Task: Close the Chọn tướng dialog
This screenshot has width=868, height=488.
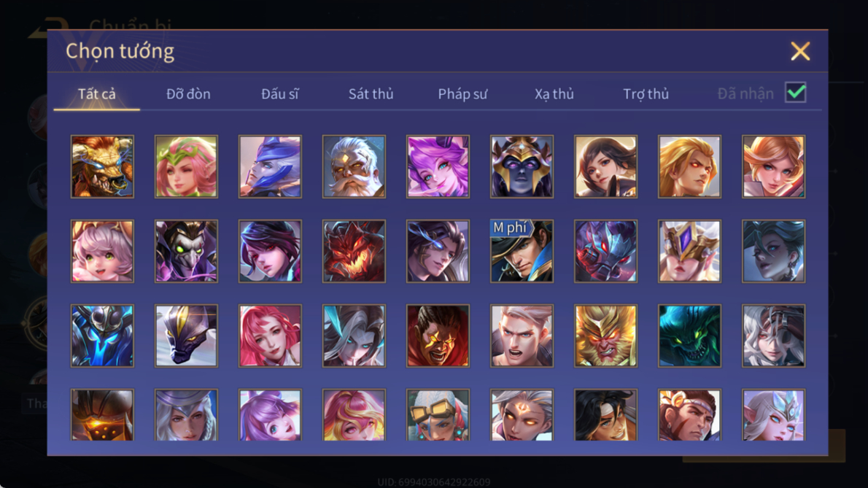Action: coord(800,52)
